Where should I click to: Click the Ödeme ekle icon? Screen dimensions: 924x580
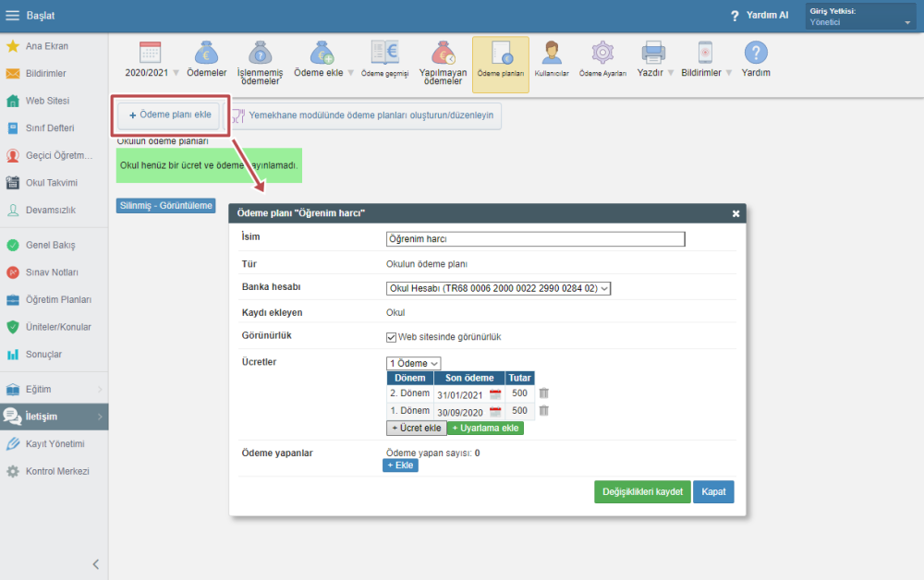click(x=322, y=53)
